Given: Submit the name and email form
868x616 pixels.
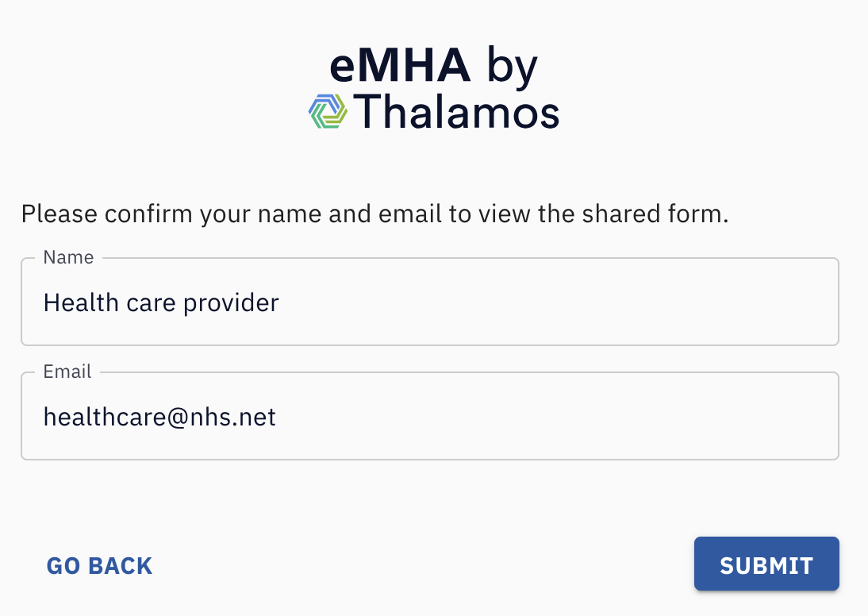Looking at the screenshot, I should 766,564.
